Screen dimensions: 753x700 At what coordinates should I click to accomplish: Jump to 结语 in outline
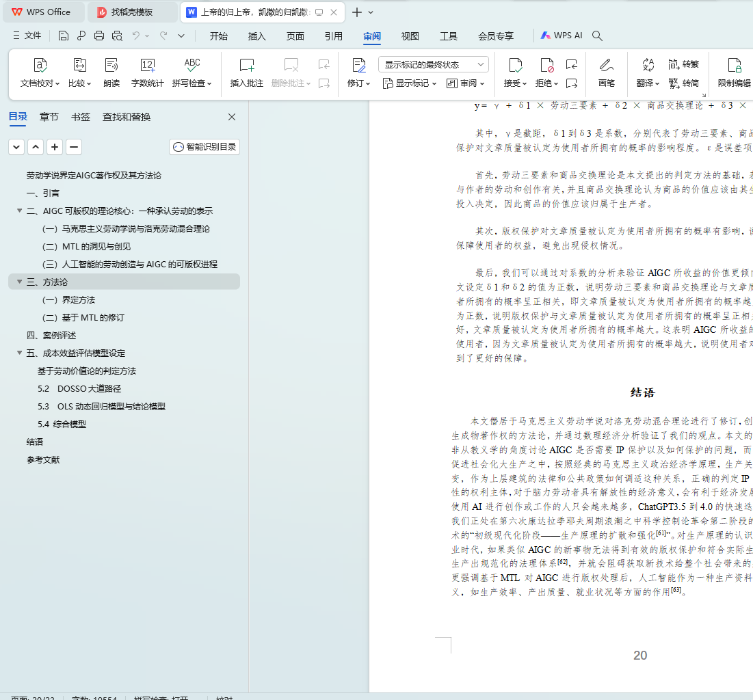(x=35, y=442)
